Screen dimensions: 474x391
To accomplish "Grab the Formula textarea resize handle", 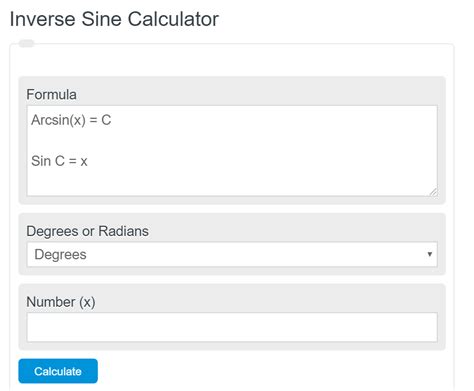I will [x=433, y=192].
